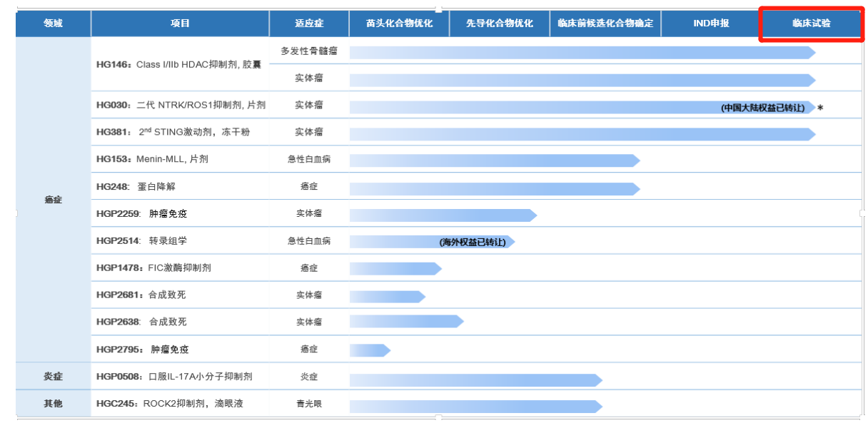Select the 苗头化合物优化 stage header
Viewport: 868px width, 423px height.
tap(399, 23)
